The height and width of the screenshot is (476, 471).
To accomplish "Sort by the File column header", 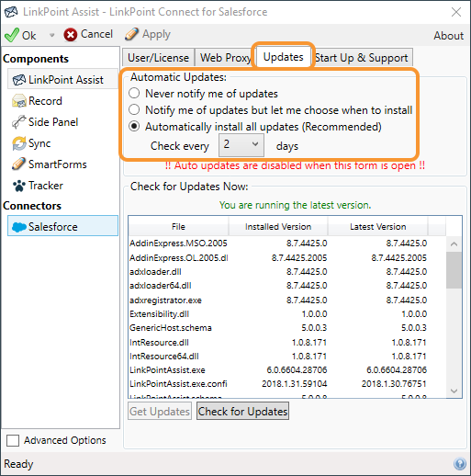I will [178, 226].
